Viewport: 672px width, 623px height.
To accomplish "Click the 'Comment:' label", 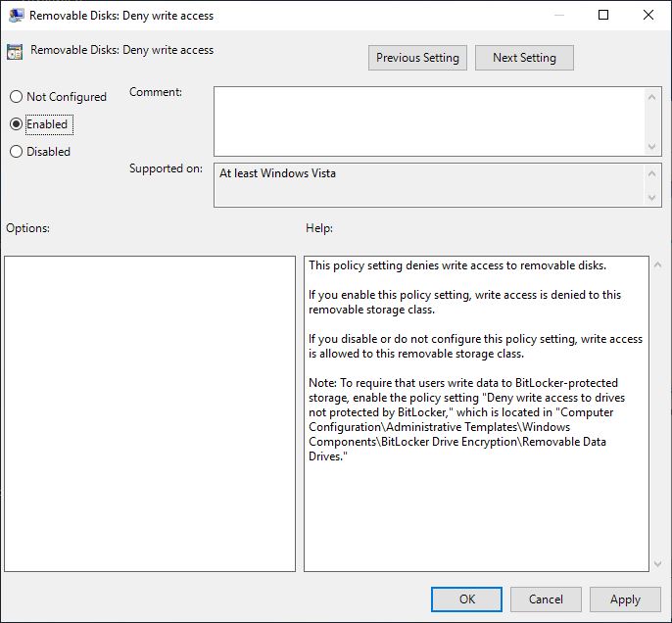I will [x=156, y=92].
